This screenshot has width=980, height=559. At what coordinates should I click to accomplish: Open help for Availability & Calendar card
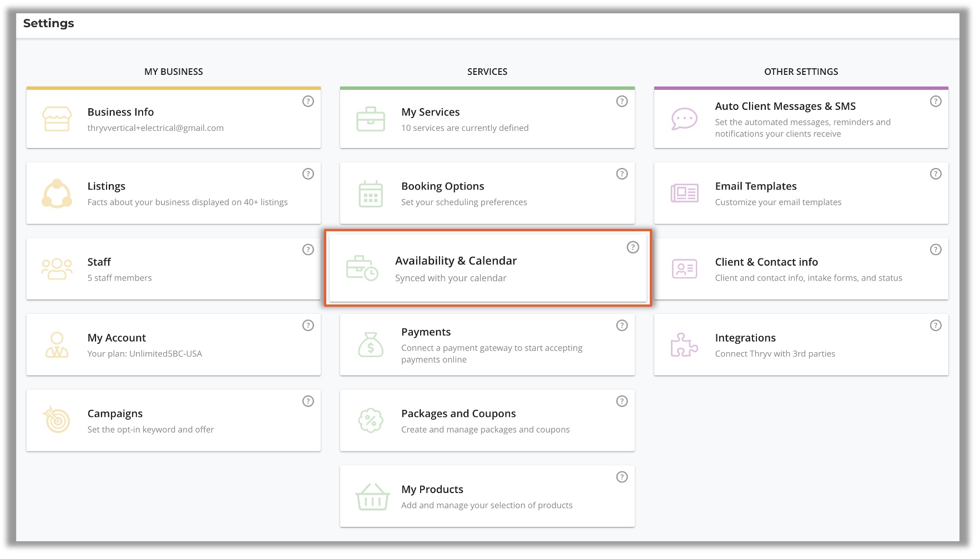(633, 247)
